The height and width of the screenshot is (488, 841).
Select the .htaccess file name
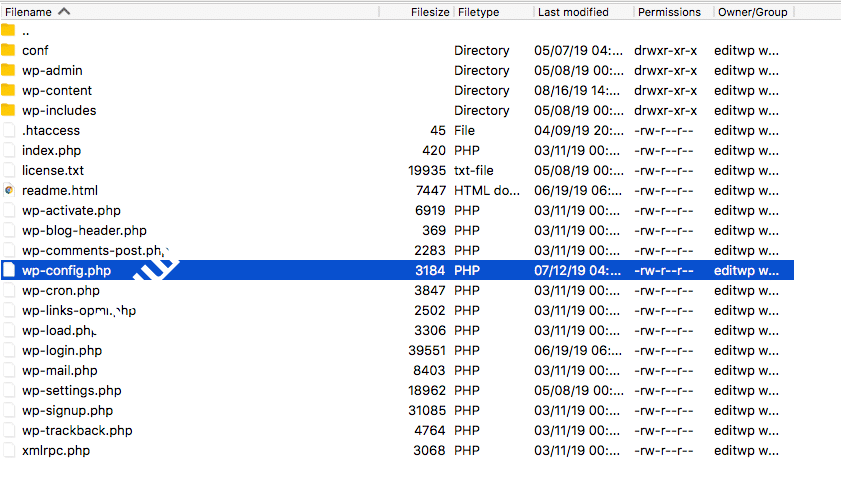click(51, 130)
